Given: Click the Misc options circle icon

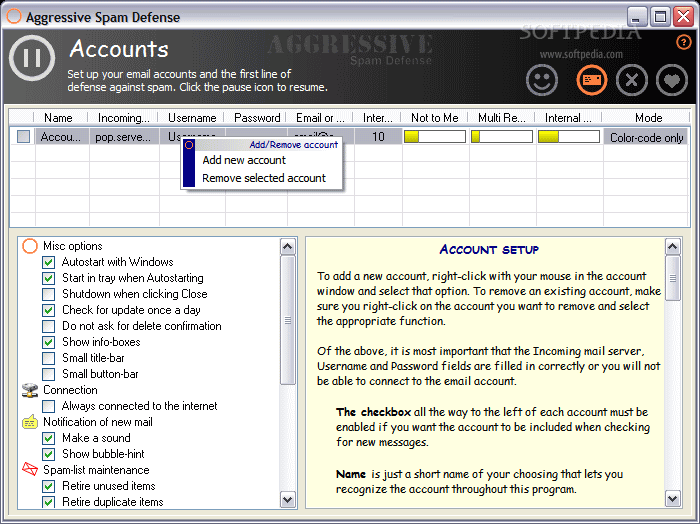Looking at the screenshot, I should (30, 246).
